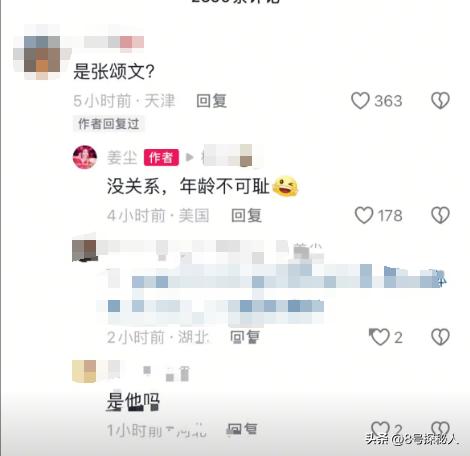Open the avatar of the 湖北 commenter
The height and width of the screenshot is (456, 470).
click(84, 250)
